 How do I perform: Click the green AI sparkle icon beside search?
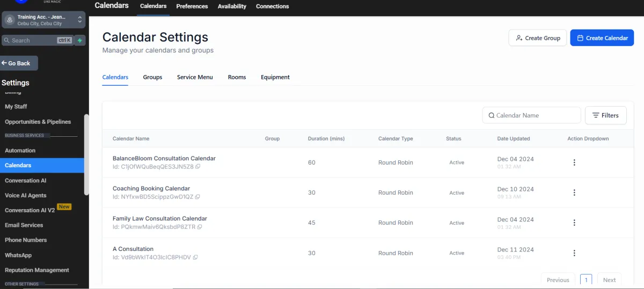[79, 40]
